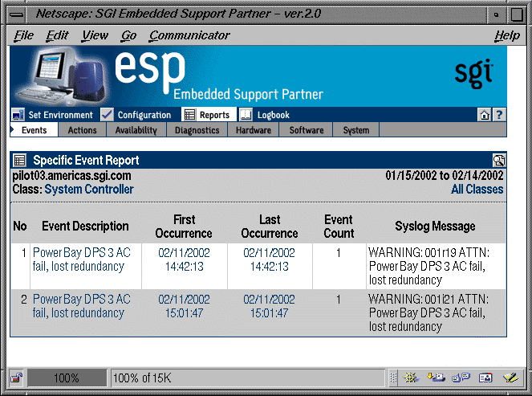Open the Configuration section
Viewport: 532px width, 396px height.
coord(144,115)
